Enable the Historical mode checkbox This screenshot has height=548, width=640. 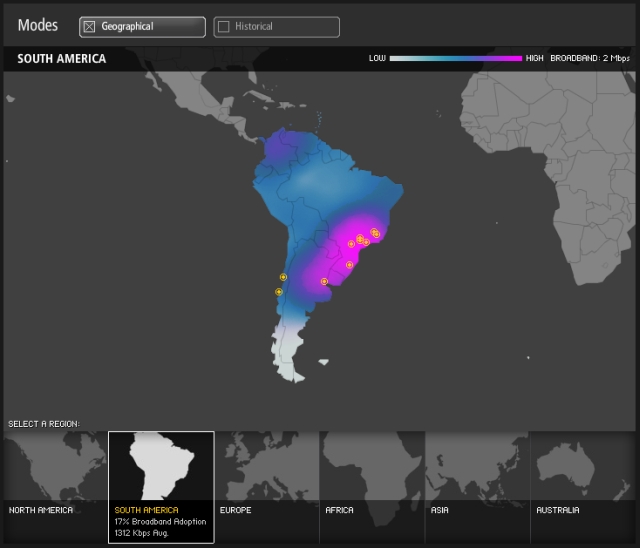coord(224,27)
